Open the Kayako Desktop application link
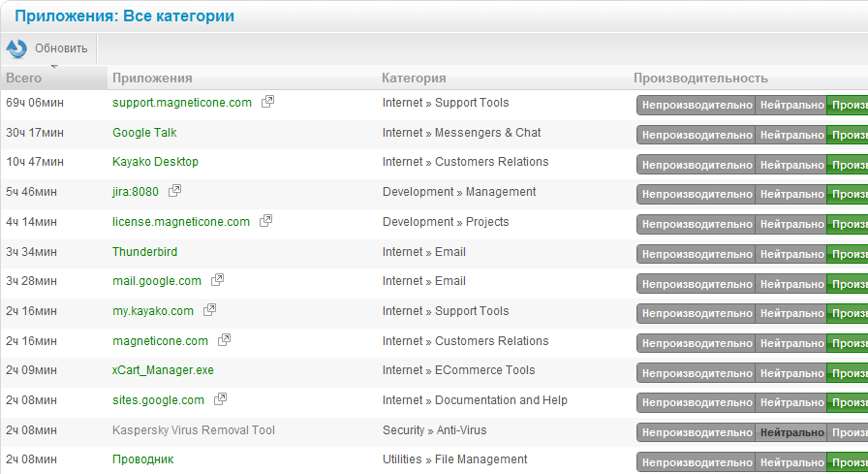868x474 pixels. 155,162
